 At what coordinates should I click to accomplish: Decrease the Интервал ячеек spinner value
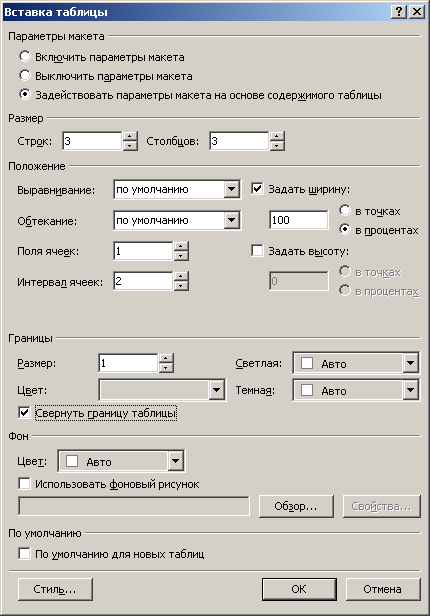pyautogui.click(x=181, y=286)
